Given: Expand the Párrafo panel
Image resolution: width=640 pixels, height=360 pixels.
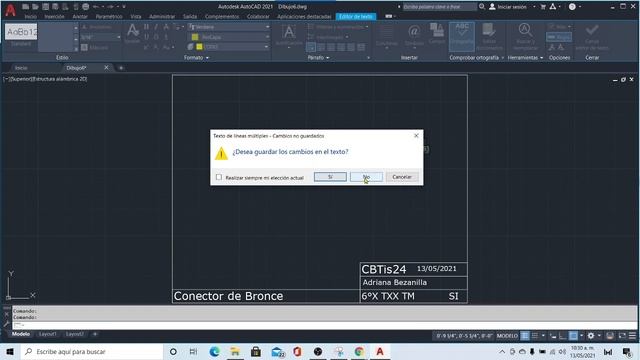Looking at the screenshot, I should (x=318, y=58).
